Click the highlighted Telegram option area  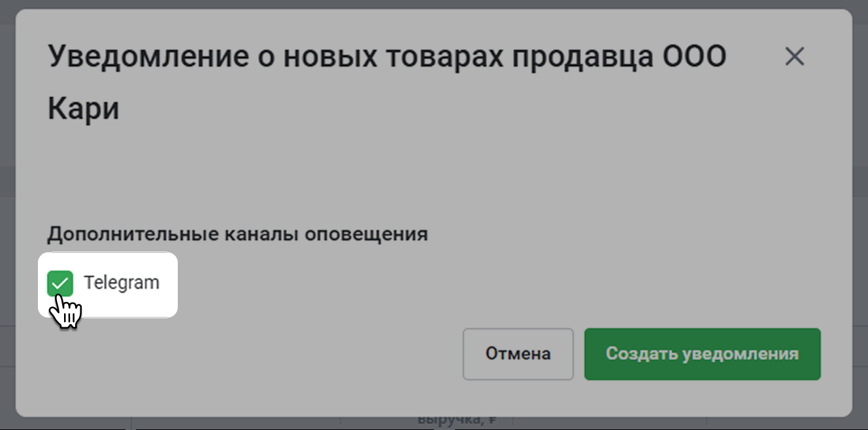108,285
